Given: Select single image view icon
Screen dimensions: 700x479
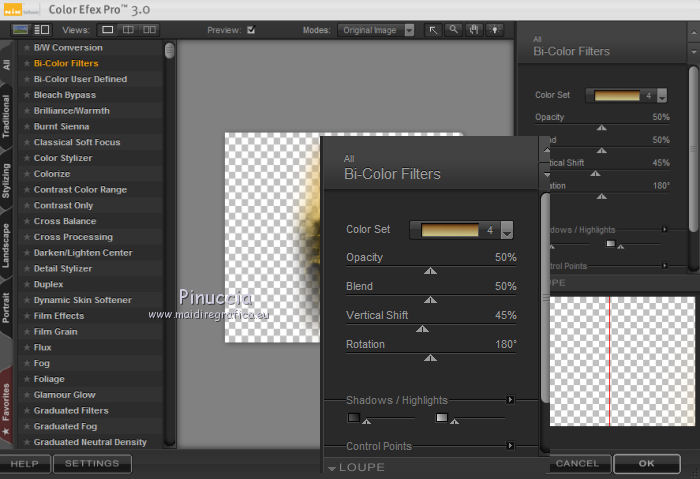Looking at the screenshot, I should (x=108, y=30).
